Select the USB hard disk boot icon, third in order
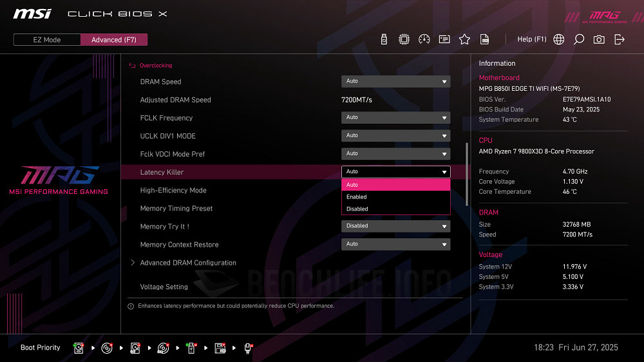The width and height of the screenshot is (644, 362). (x=135, y=348)
